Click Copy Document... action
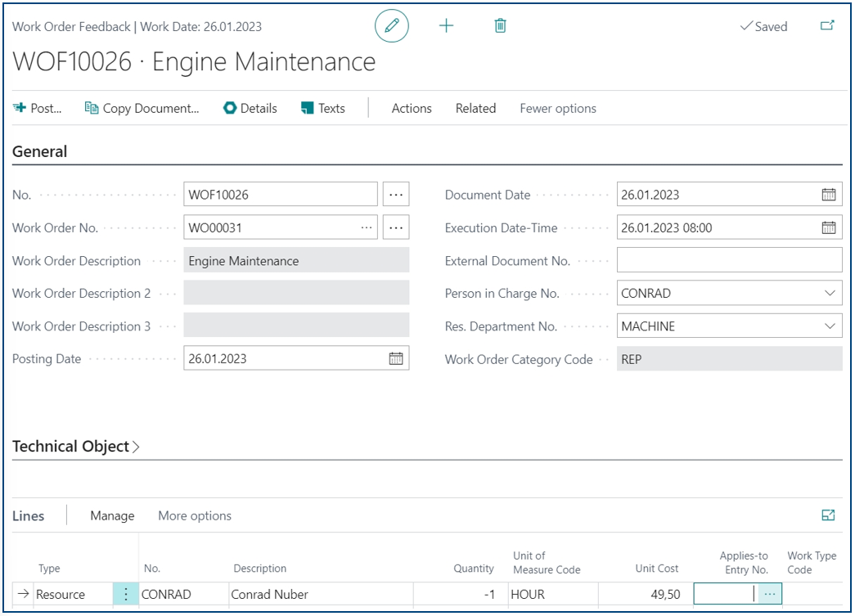The image size is (855, 616). point(142,109)
